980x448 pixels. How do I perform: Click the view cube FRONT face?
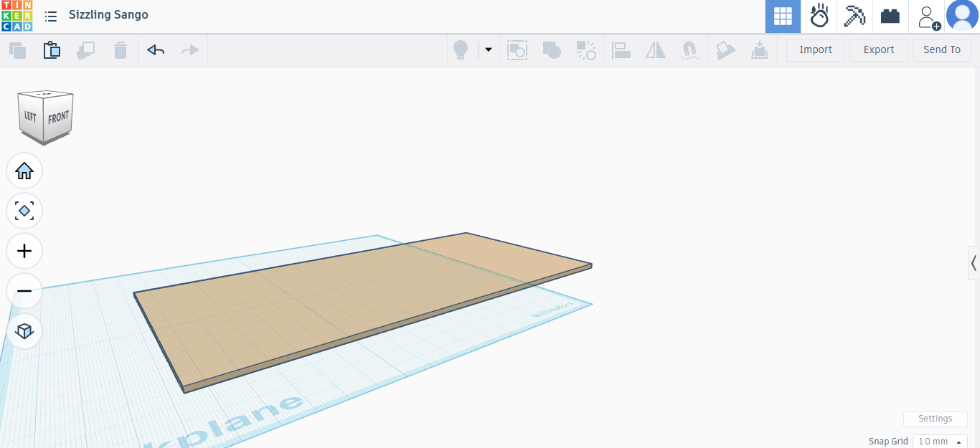(58, 117)
